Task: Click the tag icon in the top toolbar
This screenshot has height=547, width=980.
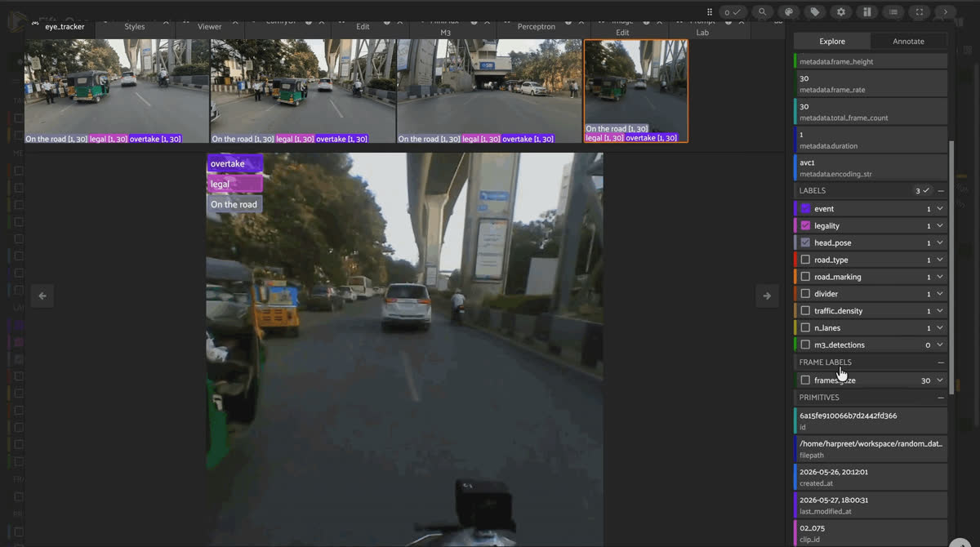Action: 815,11
